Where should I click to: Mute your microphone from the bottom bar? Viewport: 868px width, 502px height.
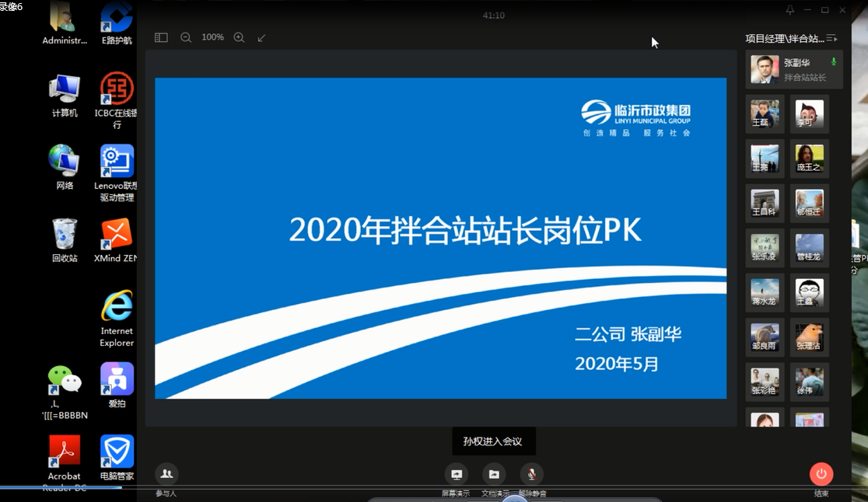[531, 474]
